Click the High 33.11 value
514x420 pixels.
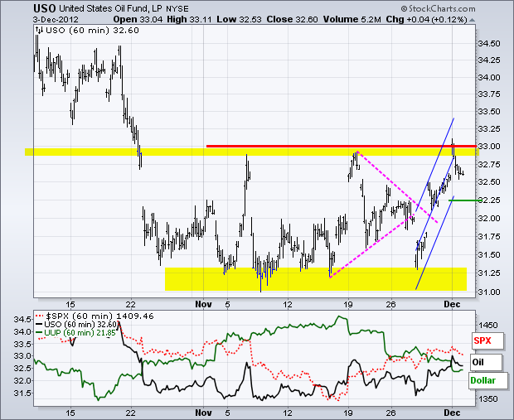pos(190,19)
